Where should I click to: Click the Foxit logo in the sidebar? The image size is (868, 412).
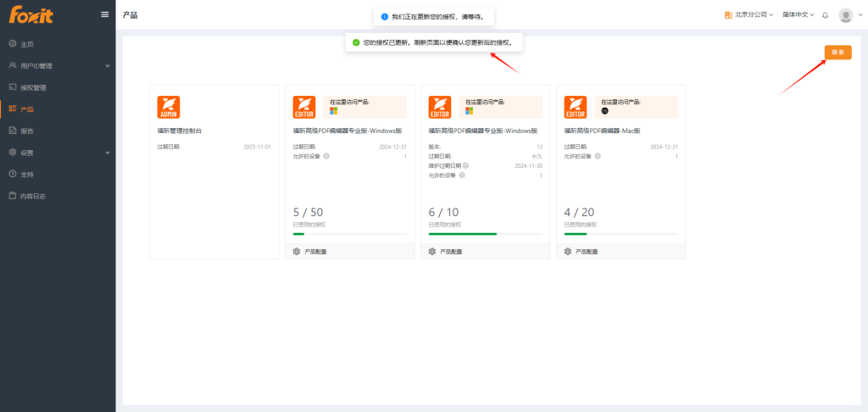click(x=31, y=14)
